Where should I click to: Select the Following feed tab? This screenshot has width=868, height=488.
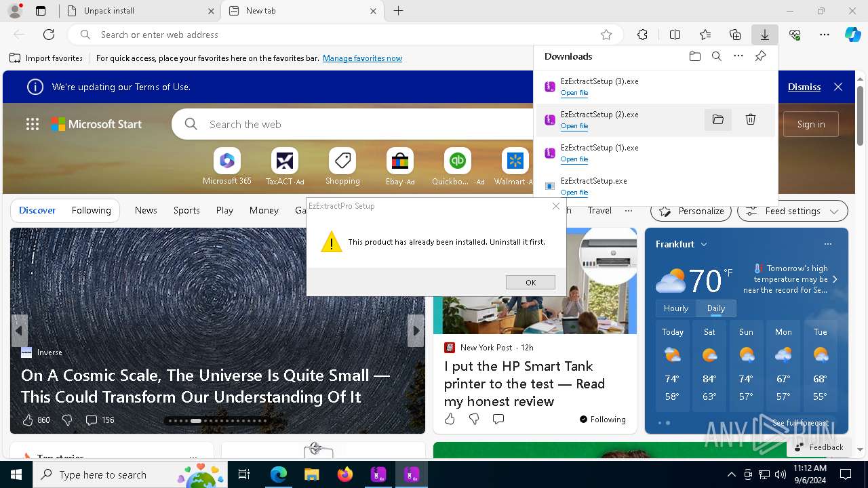click(92, 211)
